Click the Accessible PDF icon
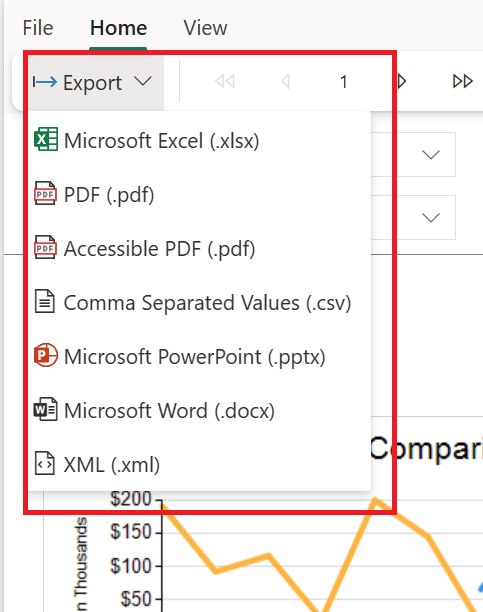The image size is (483, 612). (x=45, y=247)
